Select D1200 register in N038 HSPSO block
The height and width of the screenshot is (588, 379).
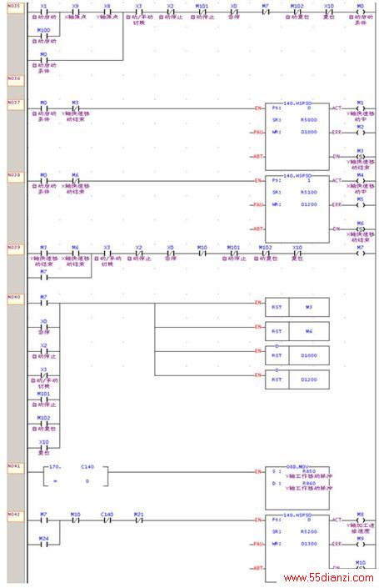tap(309, 204)
